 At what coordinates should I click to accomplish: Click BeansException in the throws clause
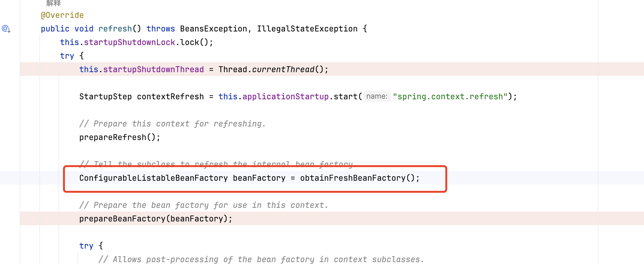tap(213, 29)
